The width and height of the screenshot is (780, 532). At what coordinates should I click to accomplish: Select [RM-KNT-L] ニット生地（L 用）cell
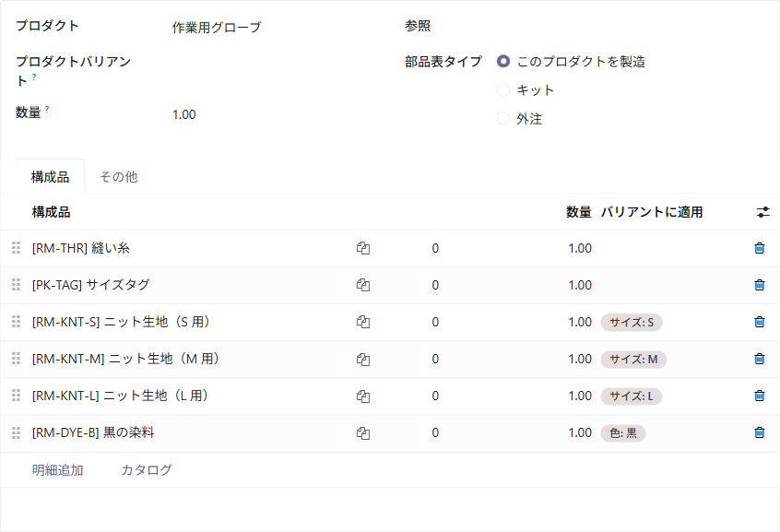coord(189,396)
